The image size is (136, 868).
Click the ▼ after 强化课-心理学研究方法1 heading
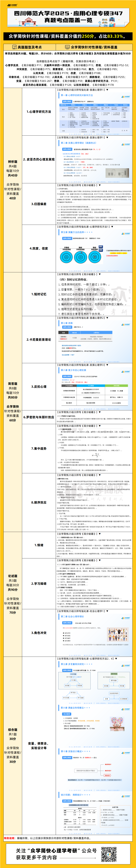112,227
